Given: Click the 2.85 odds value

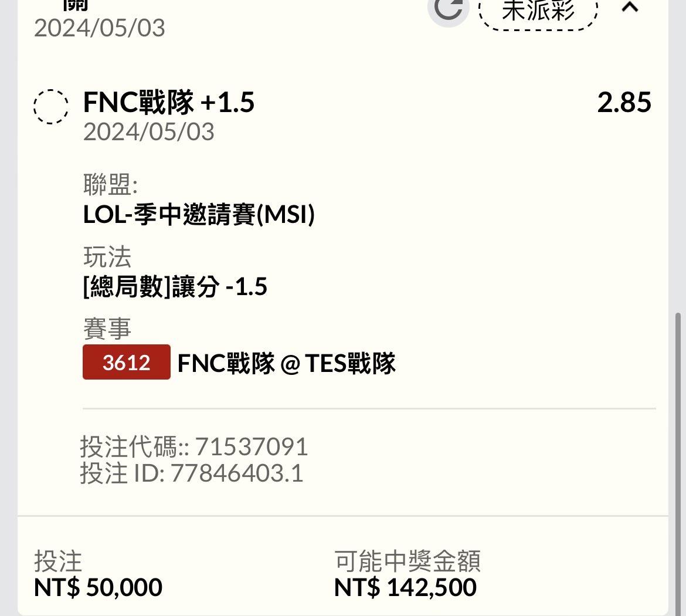Looking at the screenshot, I should pos(624,103).
